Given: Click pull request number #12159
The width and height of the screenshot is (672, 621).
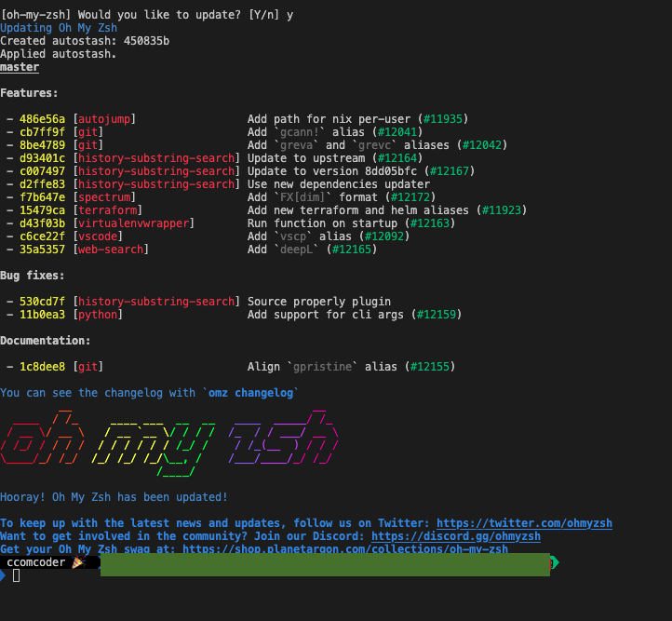Looking at the screenshot, I should [437, 315].
